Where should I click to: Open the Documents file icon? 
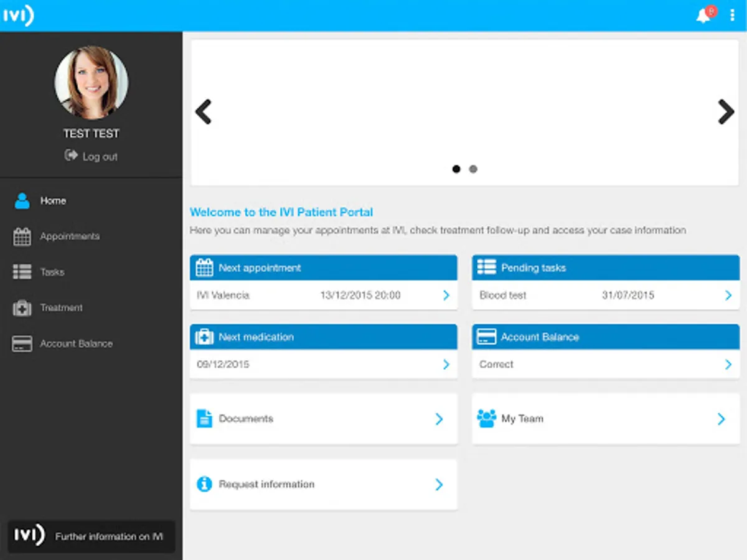[204, 418]
